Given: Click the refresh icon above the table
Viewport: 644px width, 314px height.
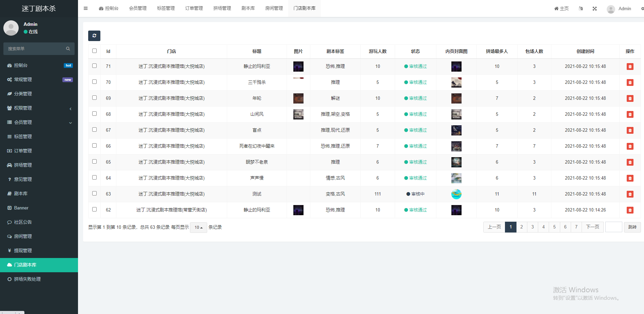Looking at the screenshot, I should point(94,36).
